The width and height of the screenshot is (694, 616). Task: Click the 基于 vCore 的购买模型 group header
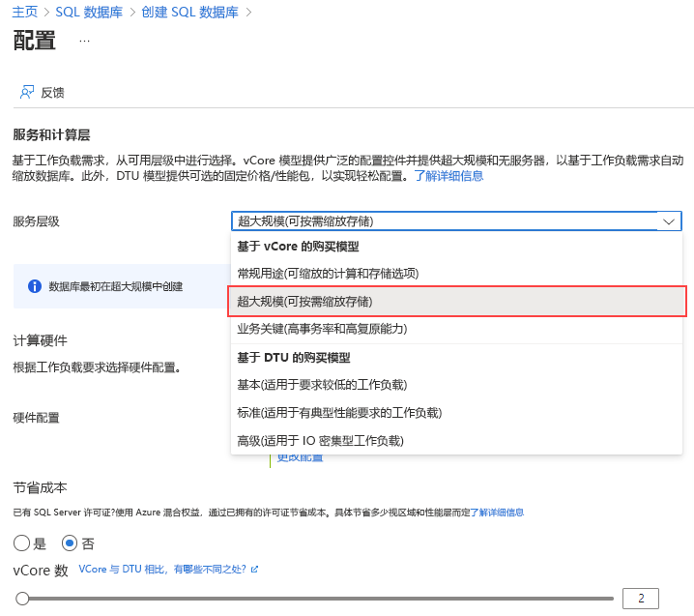tap(298, 247)
